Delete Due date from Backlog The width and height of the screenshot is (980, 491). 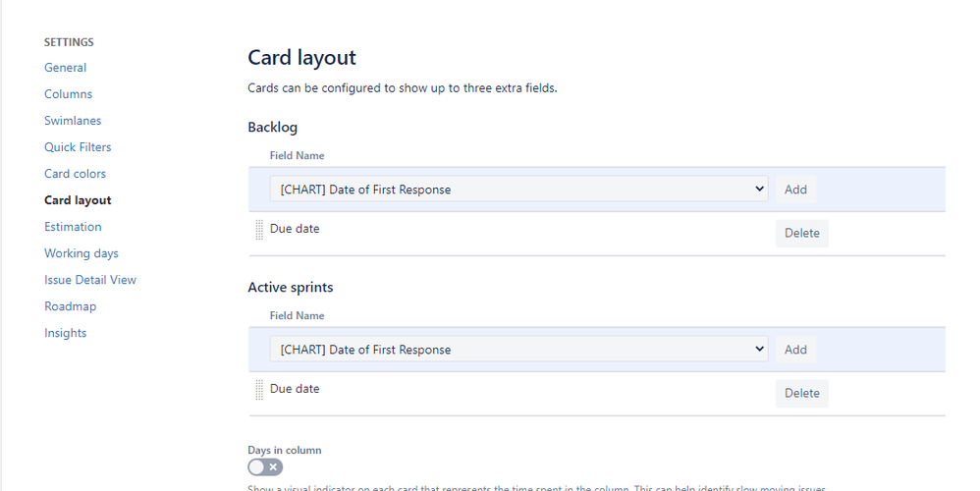pos(802,233)
